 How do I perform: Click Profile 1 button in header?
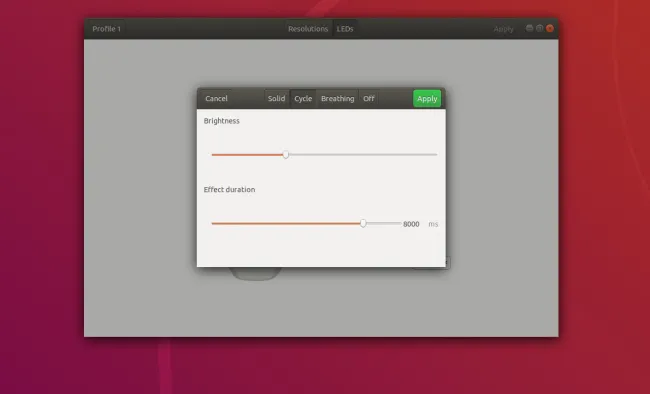[x=107, y=29]
